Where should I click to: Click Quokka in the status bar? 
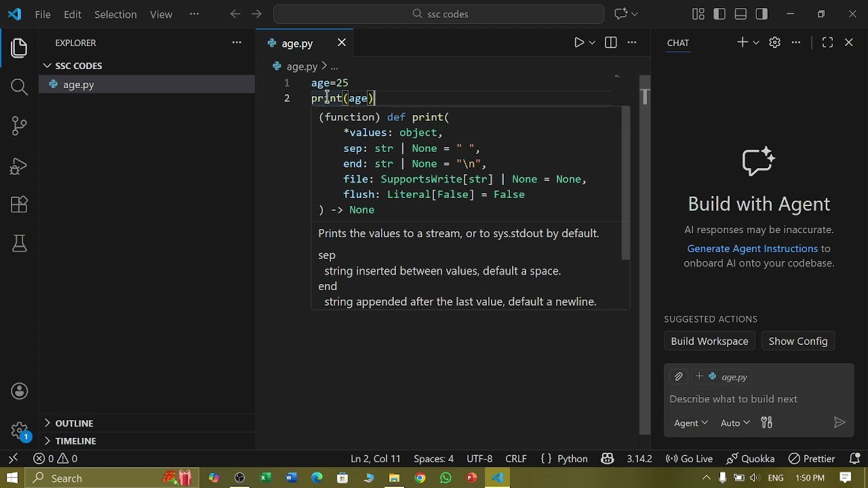pos(750,459)
